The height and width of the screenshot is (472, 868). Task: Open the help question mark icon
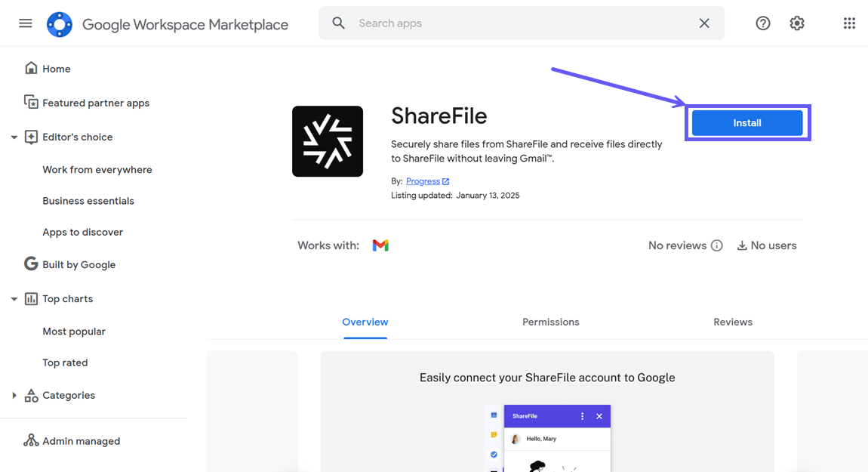point(763,23)
